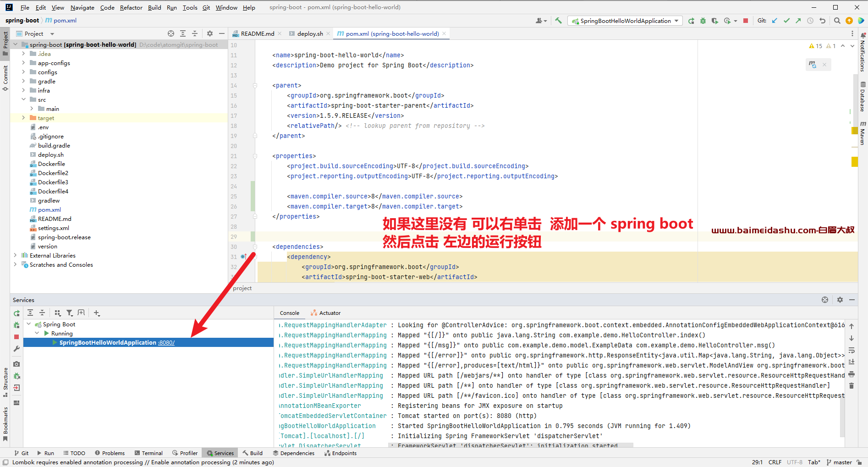Click Git commit checkmark icon
The width and height of the screenshot is (868, 467).
(x=786, y=21)
